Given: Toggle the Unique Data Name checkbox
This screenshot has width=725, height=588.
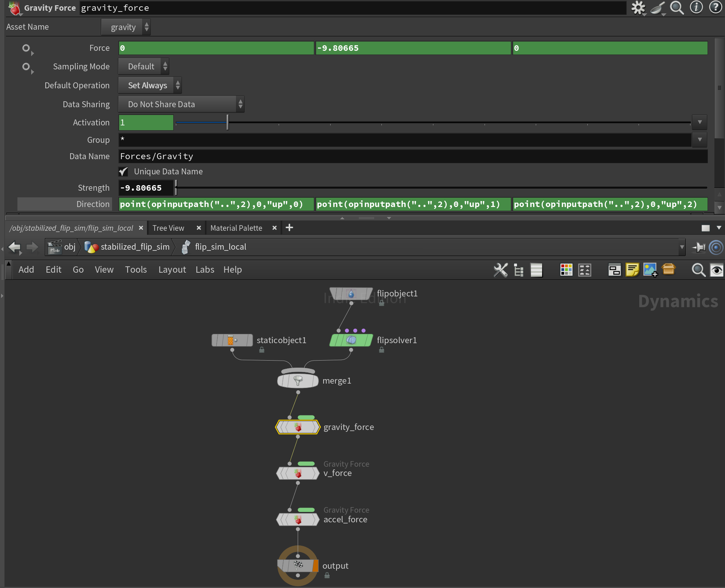Looking at the screenshot, I should pyautogui.click(x=123, y=172).
